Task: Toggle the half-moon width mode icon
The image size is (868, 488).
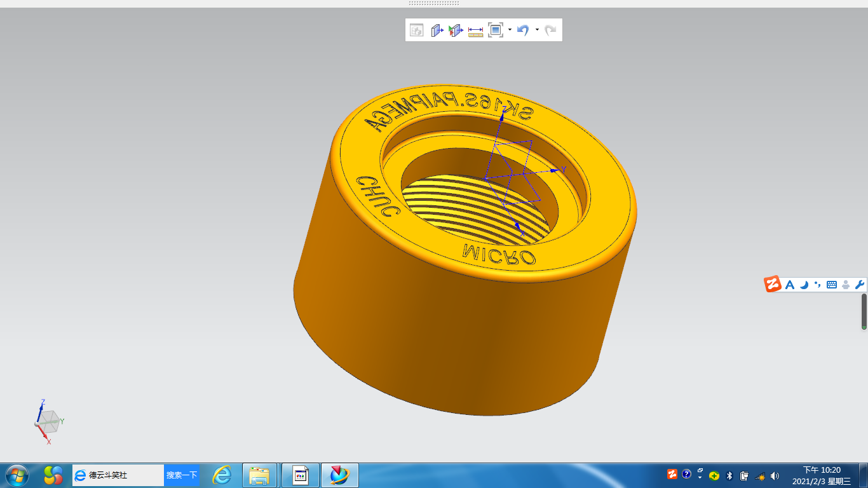Action: (x=804, y=285)
